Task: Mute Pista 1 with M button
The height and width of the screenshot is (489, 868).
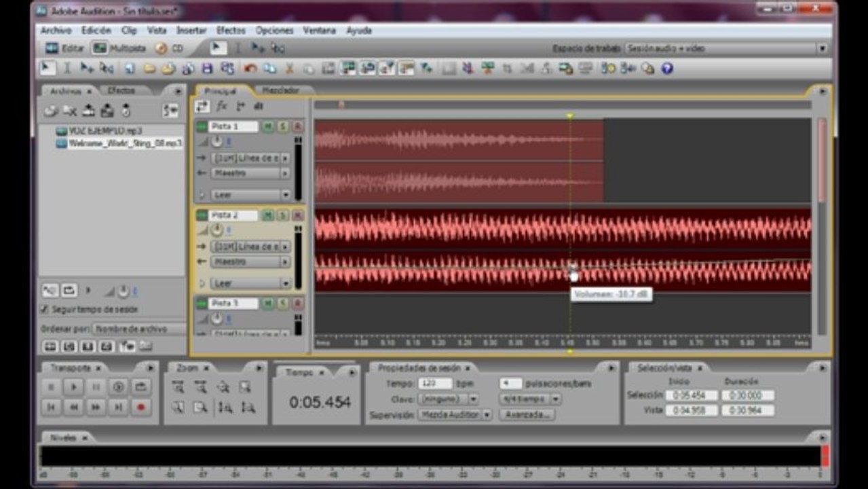Action: click(x=268, y=126)
